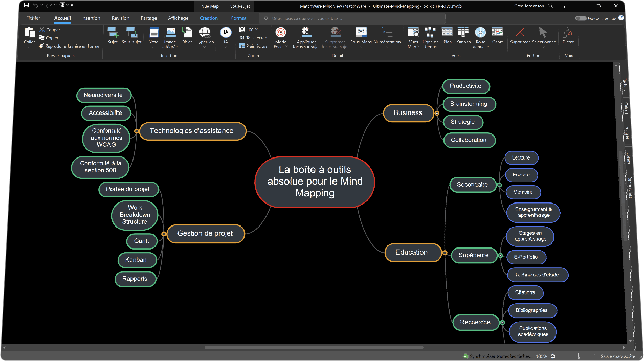Click the Dicter voice icon
The image size is (644, 361).
click(x=568, y=32)
